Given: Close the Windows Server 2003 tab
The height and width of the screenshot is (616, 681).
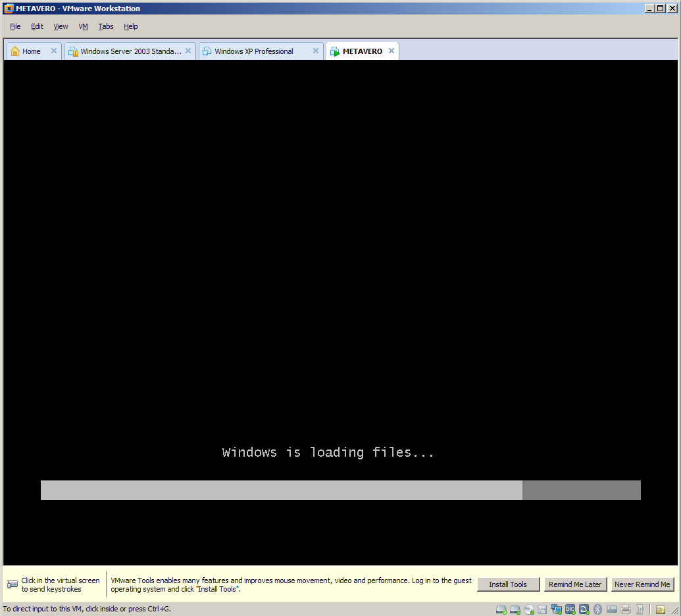Looking at the screenshot, I should coord(188,51).
